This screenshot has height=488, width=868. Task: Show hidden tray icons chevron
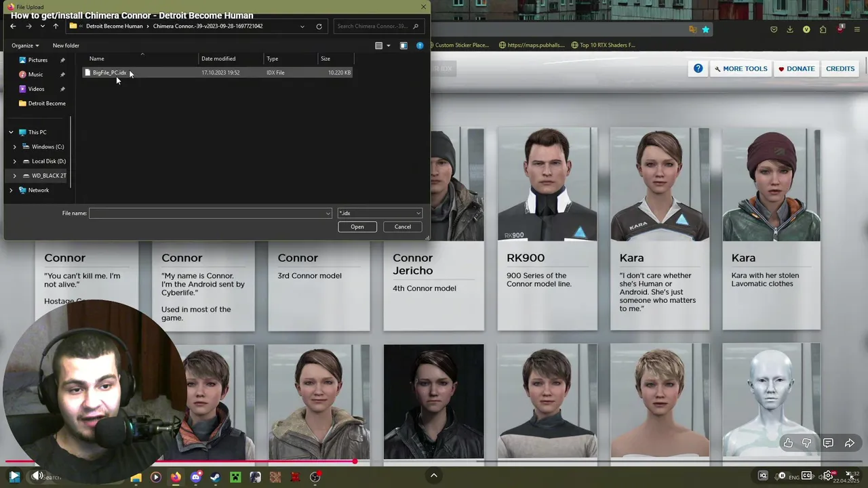point(433,476)
